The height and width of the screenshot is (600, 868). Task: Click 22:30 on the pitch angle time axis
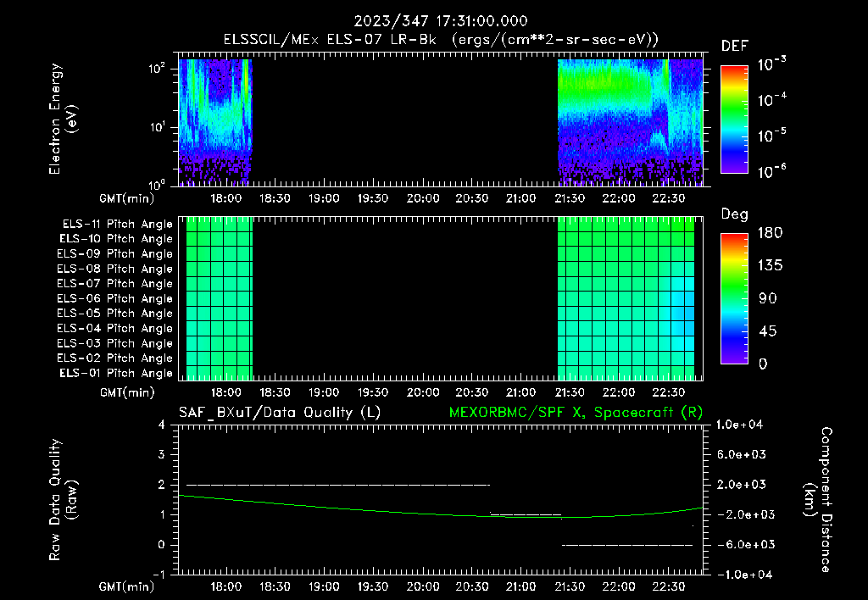click(669, 392)
